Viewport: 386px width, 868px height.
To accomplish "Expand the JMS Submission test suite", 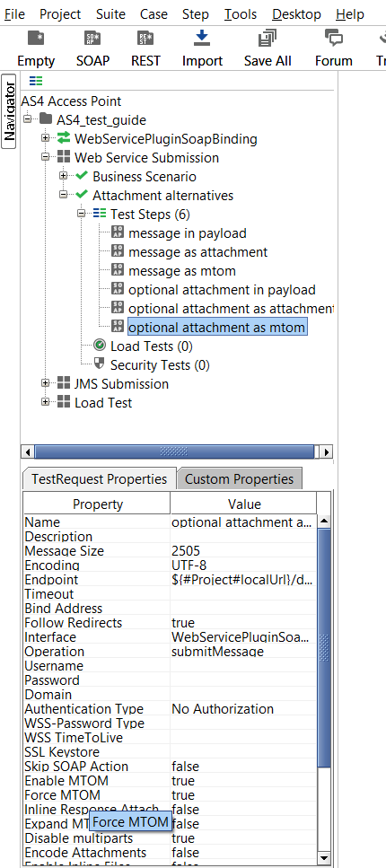I will pyautogui.click(x=46, y=383).
